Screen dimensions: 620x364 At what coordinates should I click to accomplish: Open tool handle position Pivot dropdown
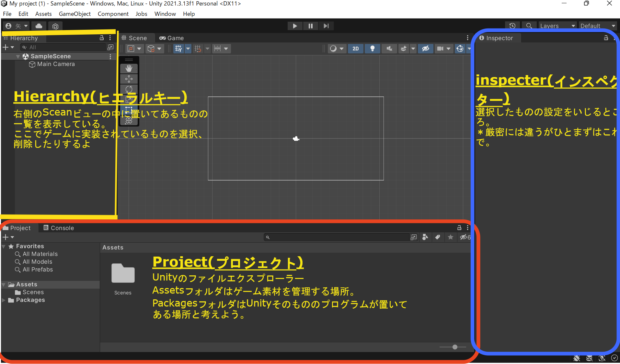(134, 49)
